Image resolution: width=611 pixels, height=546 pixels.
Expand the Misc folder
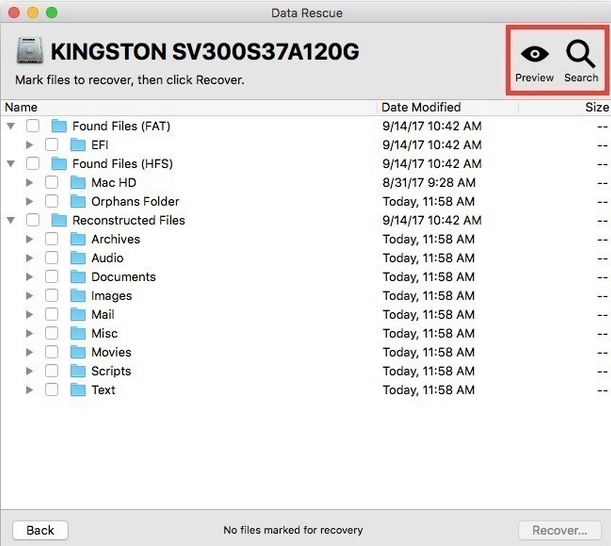click(x=29, y=333)
